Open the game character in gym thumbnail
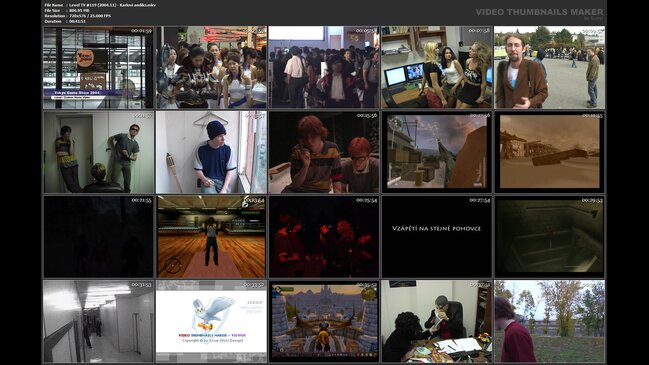This screenshot has width=649, height=365. pos(211,237)
